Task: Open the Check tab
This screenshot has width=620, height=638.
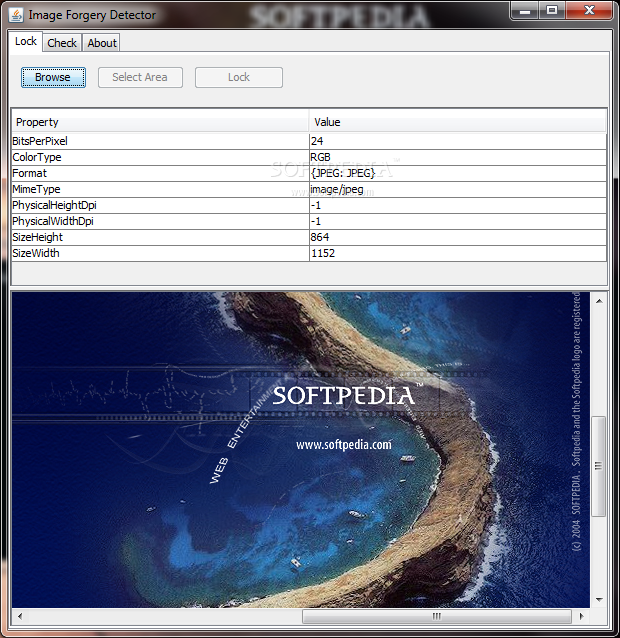Action: pos(62,43)
